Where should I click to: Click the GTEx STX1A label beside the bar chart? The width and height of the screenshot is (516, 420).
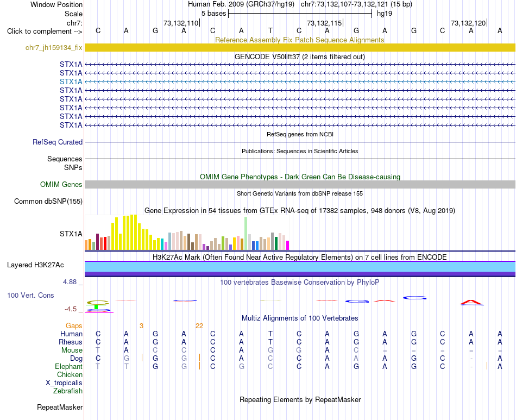click(71, 234)
